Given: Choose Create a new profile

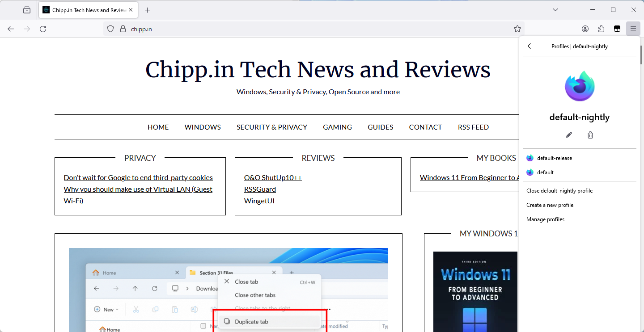Looking at the screenshot, I should 550,205.
